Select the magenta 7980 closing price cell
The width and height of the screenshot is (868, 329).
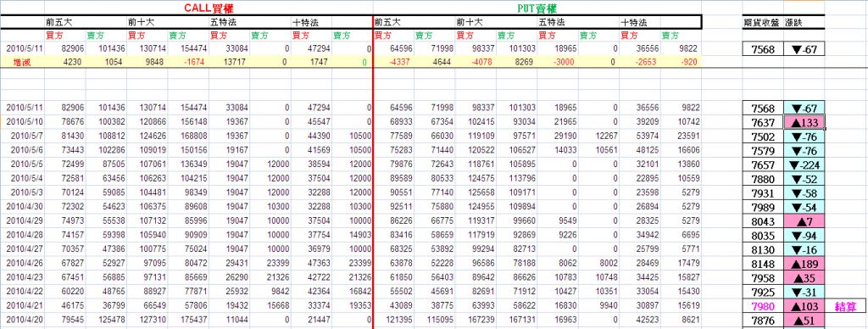tap(763, 307)
